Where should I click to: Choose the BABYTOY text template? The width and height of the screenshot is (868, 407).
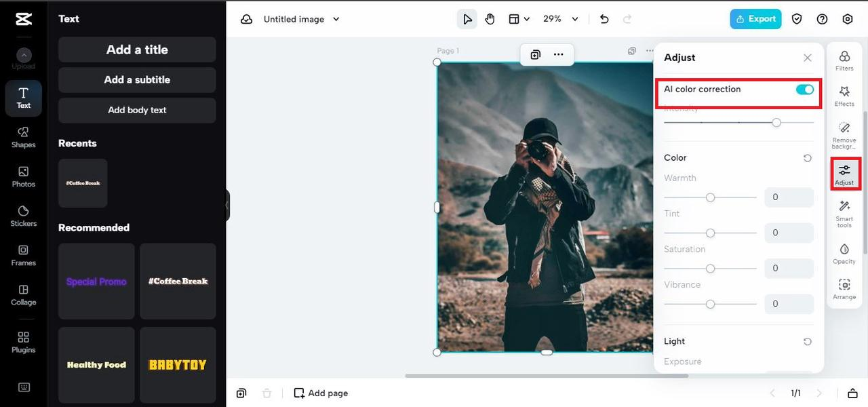[x=178, y=365]
